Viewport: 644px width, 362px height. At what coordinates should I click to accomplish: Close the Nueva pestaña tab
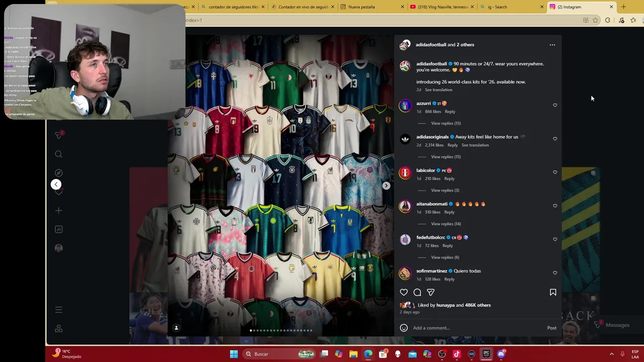(x=402, y=7)
